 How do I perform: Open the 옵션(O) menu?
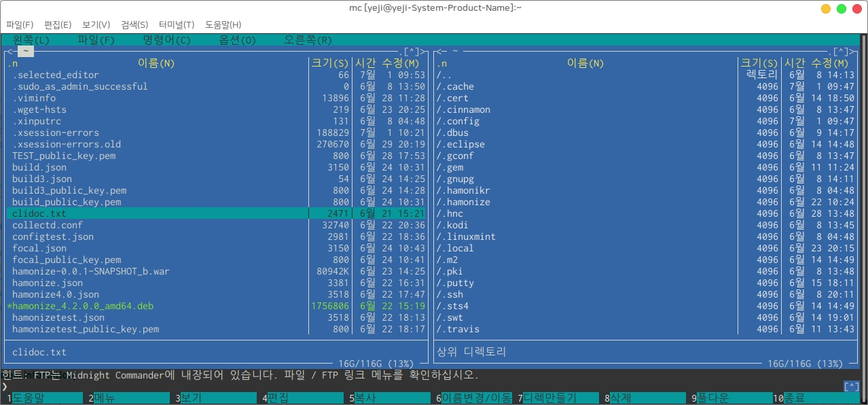coord(237,40)
